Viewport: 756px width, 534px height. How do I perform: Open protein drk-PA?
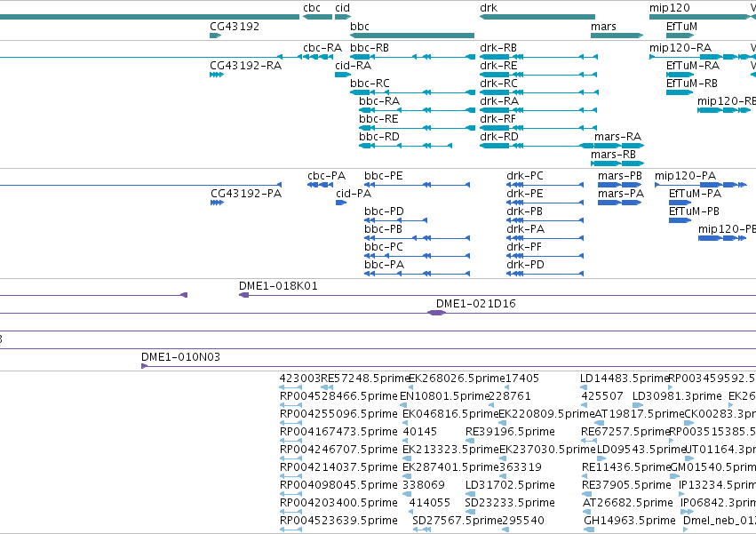(525, 229)
